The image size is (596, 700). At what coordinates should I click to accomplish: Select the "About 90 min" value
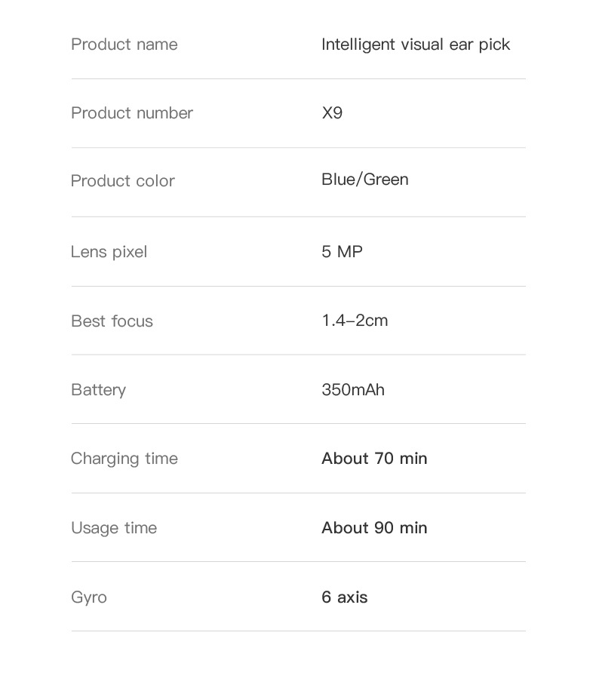tap(374, 528)
